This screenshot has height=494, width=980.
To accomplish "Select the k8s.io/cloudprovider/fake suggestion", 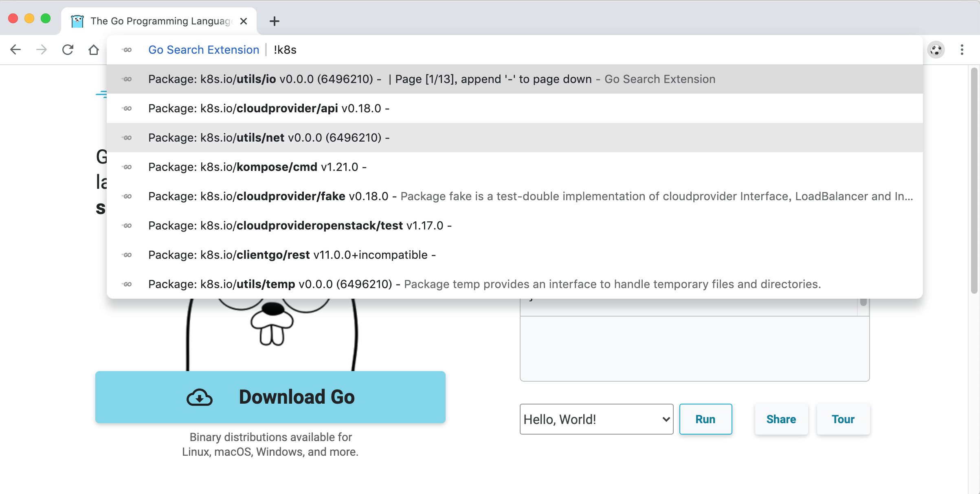I will (x=515, y=196).
